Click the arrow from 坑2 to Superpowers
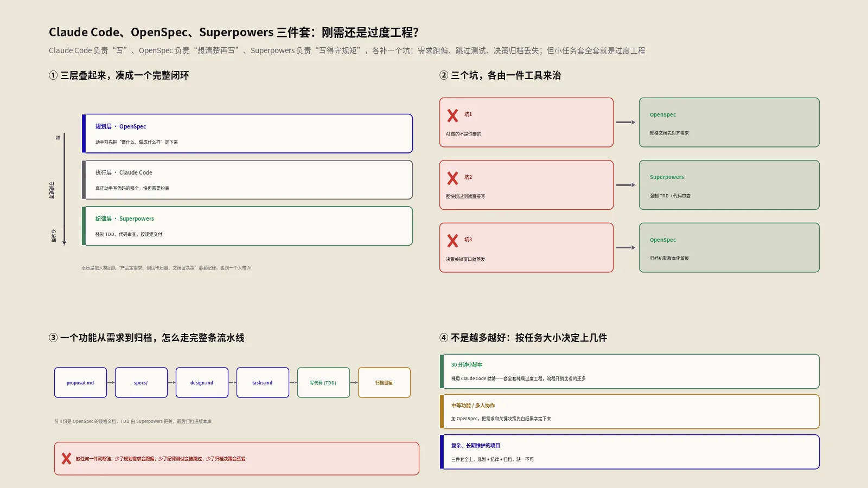 click(626, 185)
